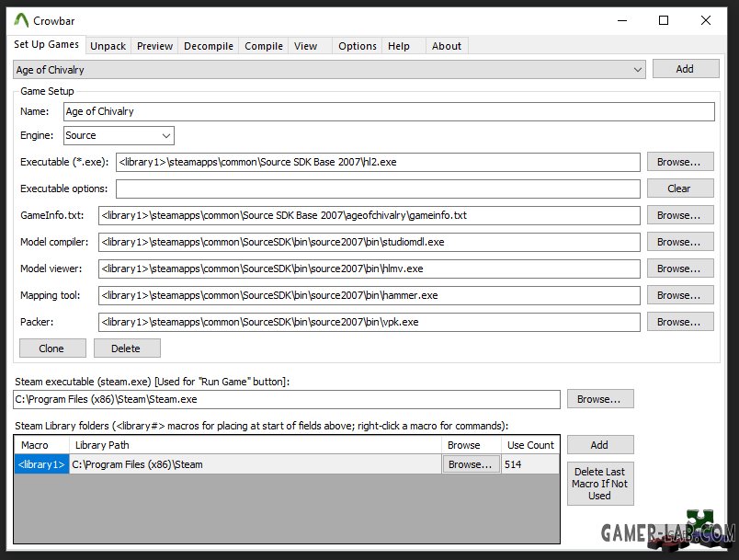This screenshot has width=739, height=560.
Task: Edit the GameInfo.txt path field
Action: click(x=369, y=215)
